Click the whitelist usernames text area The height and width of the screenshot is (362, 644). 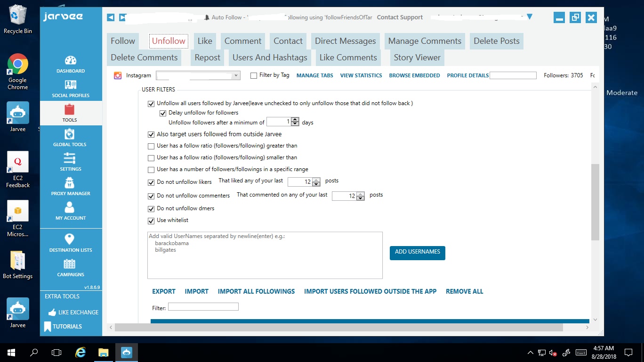click(265, 255)
